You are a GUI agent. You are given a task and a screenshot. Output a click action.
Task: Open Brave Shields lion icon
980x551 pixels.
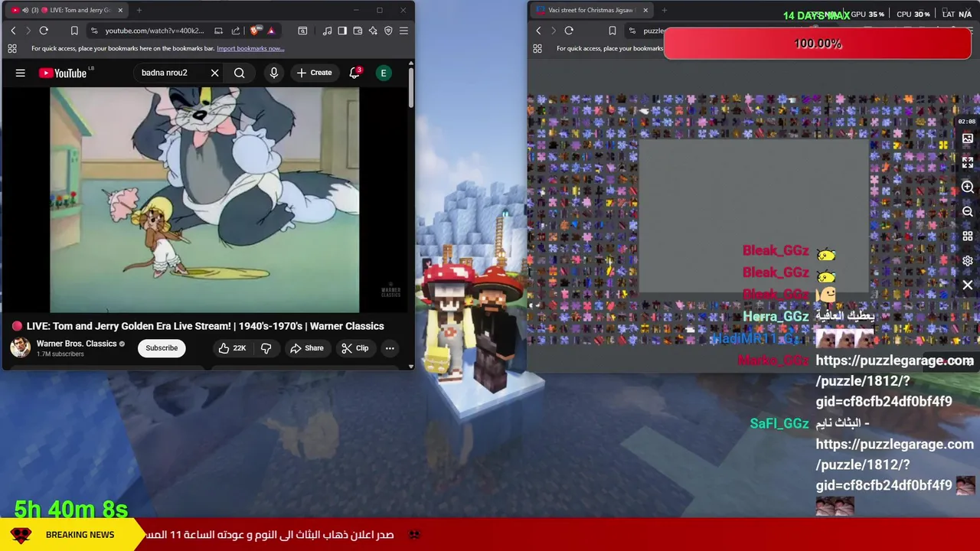(x=255, y=31)
